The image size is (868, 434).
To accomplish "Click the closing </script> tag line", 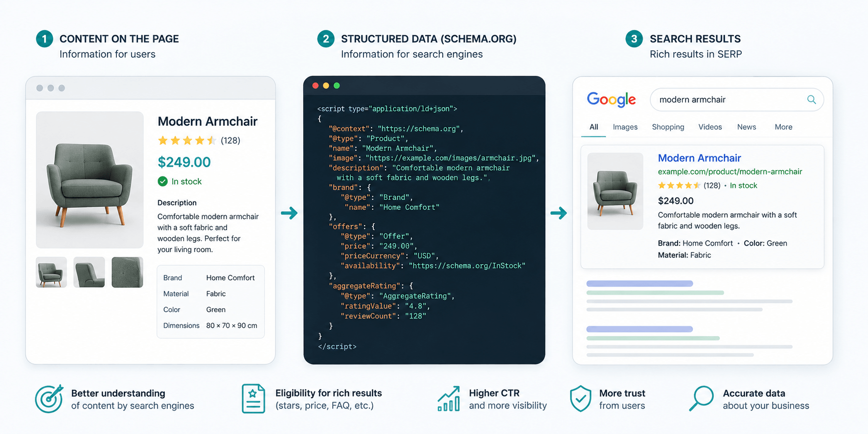I will pos(337,347).
